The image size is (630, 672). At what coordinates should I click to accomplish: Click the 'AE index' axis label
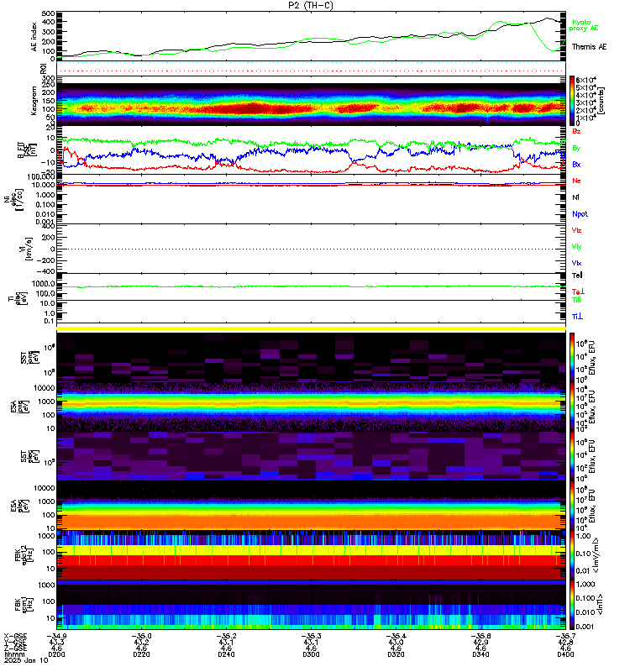(34, 37)
